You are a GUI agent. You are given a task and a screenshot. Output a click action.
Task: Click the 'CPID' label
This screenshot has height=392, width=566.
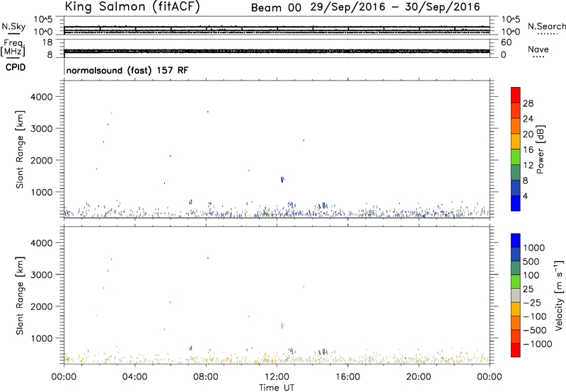pos(16,67)
